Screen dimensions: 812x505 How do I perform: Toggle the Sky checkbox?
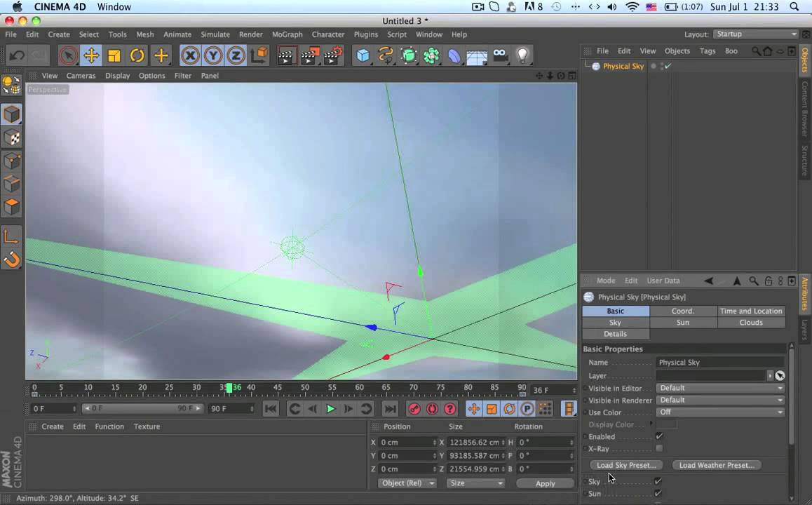coord(658,481)
